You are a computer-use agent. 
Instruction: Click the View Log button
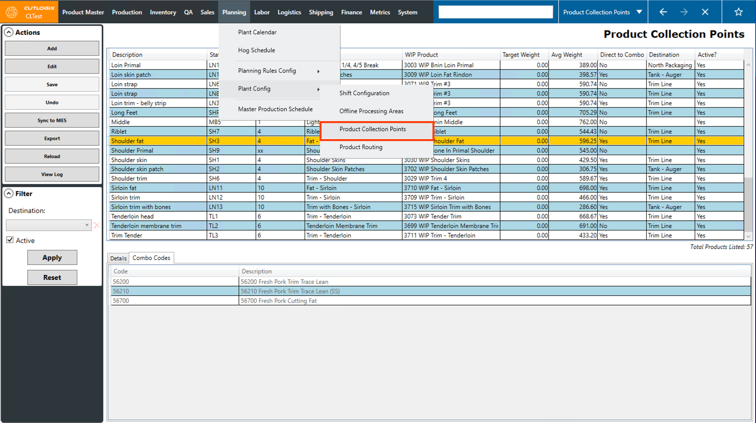[x=52, y=174]
